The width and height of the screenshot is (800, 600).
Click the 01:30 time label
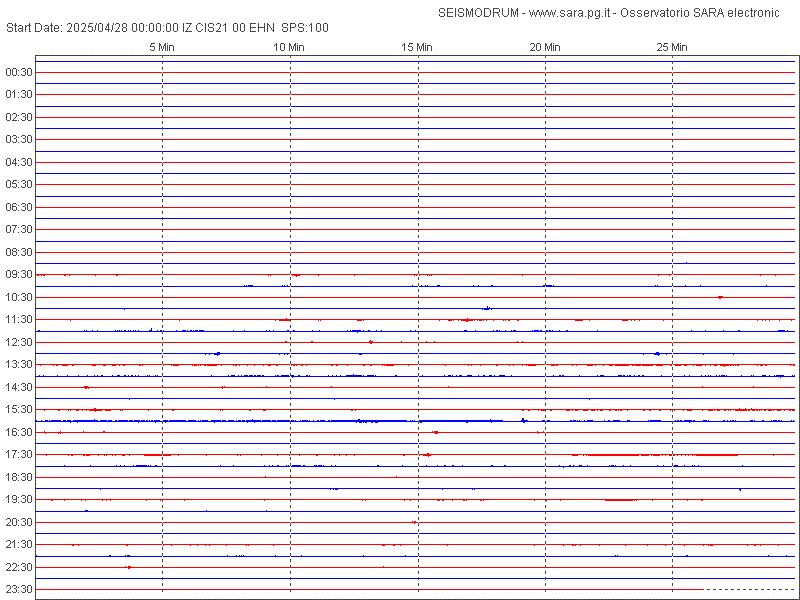click(x=19, y=95)
